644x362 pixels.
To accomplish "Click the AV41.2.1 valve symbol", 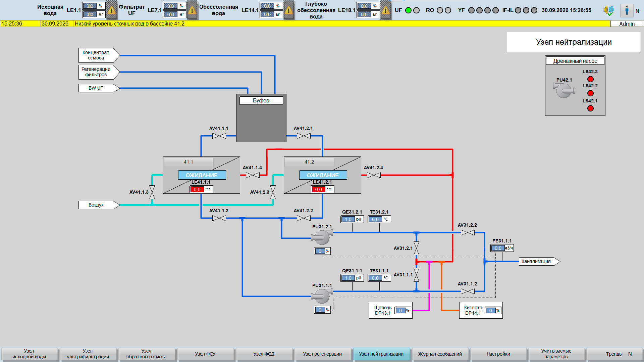I will [304, 136].
